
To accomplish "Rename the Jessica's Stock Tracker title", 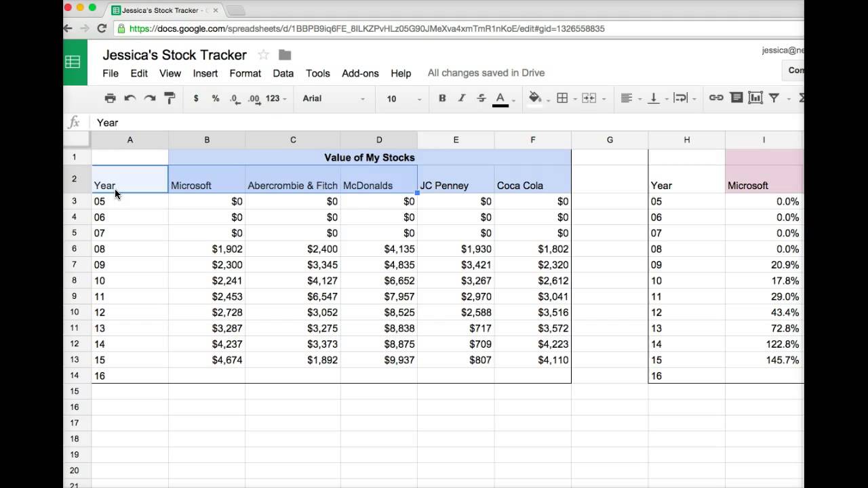I will pyautogui.click(x=175, y=55).
